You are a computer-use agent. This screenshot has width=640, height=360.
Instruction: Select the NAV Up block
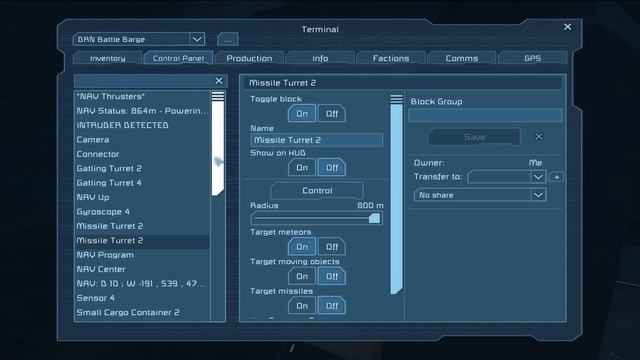[x=142, y=198]
